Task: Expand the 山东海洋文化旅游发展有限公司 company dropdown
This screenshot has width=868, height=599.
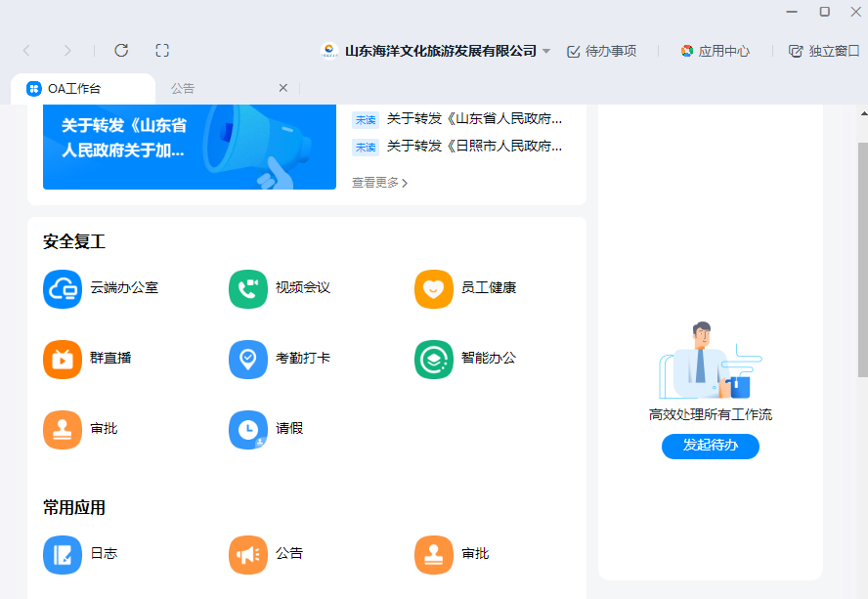Action: pyautogui.click(x=546, y=51)
